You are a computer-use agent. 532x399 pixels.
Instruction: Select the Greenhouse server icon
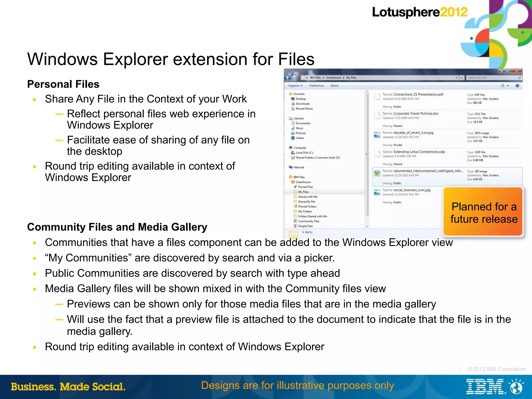click(x=293, y=182)
